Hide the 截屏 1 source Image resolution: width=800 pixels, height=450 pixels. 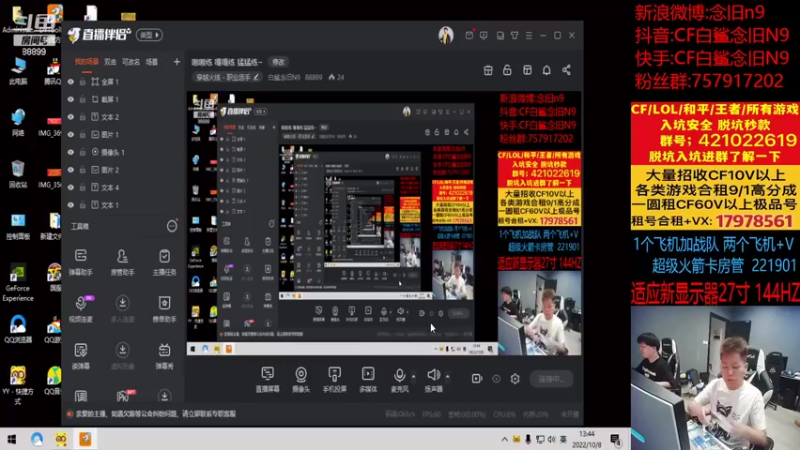71,99
